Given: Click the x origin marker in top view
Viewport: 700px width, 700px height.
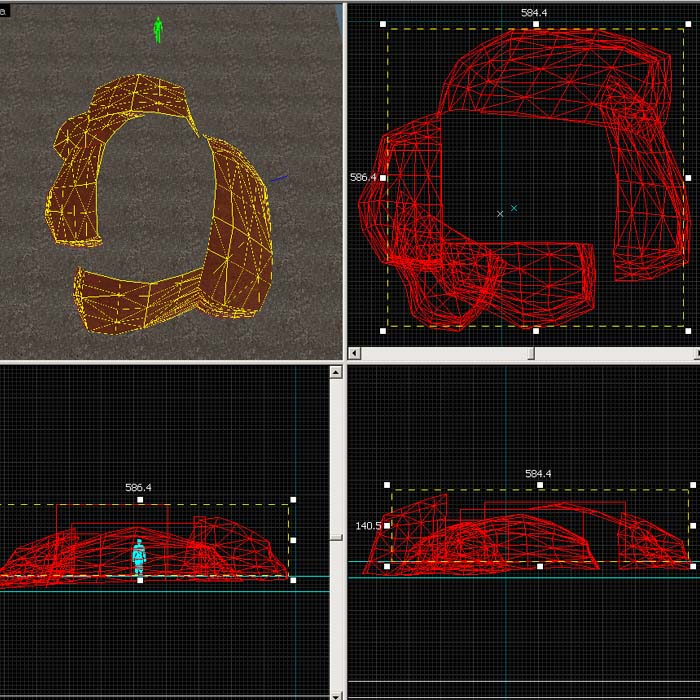Looking at the screenshot, I should coord(500,214).
